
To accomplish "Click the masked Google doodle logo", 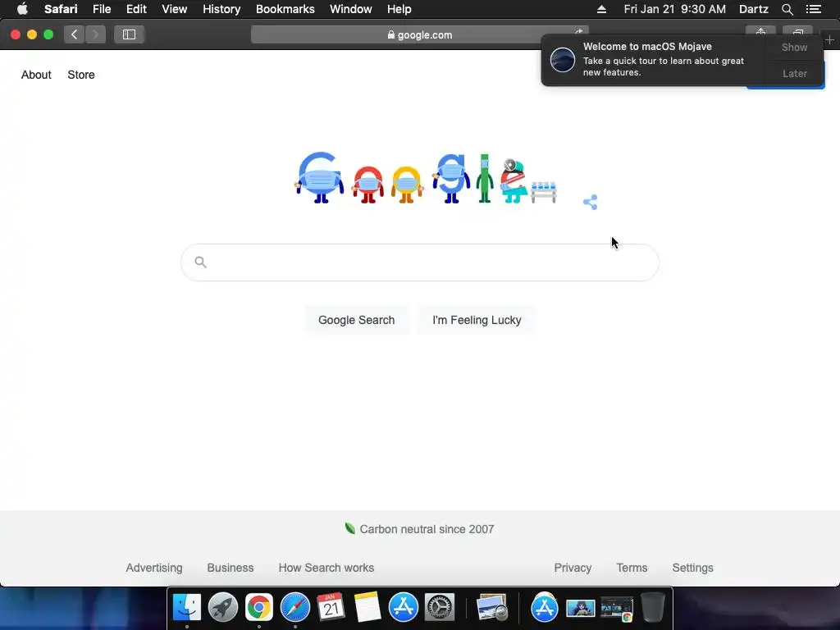I will (x=426, y=178).
